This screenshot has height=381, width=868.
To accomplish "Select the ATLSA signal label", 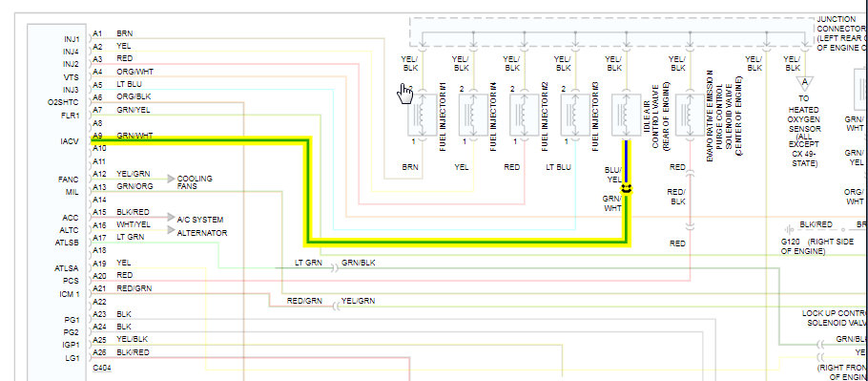I will 68,268.
